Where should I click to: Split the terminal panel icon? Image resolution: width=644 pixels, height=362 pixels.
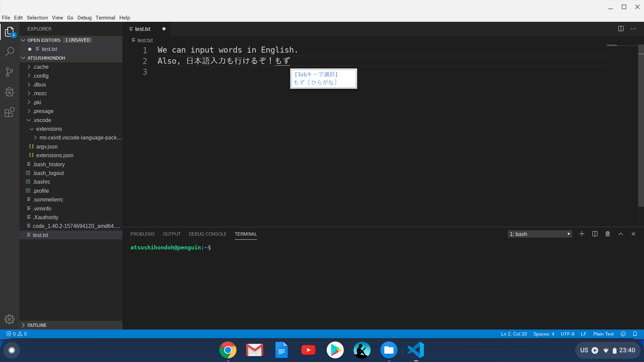(x=595, y=234)
